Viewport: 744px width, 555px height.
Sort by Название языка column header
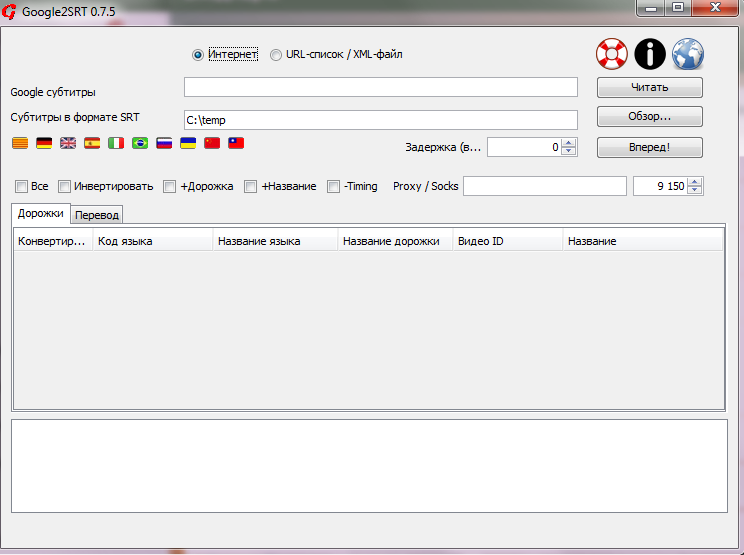coord(275,241)
